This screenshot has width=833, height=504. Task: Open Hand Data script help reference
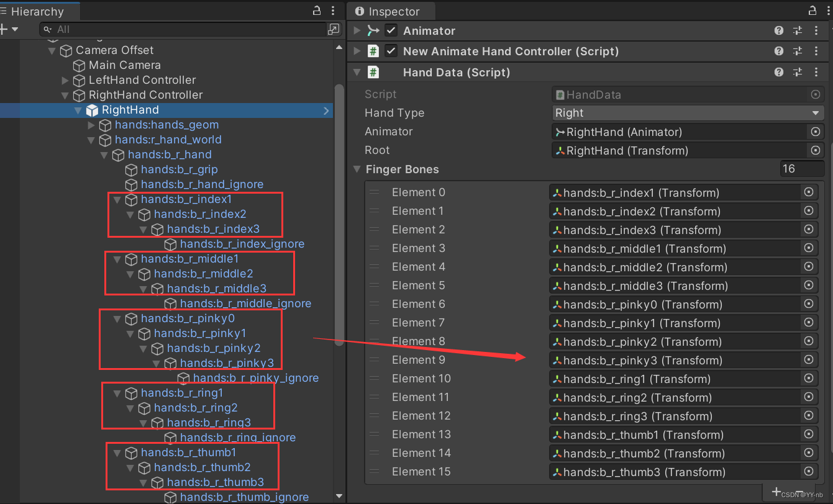(779, 72)
